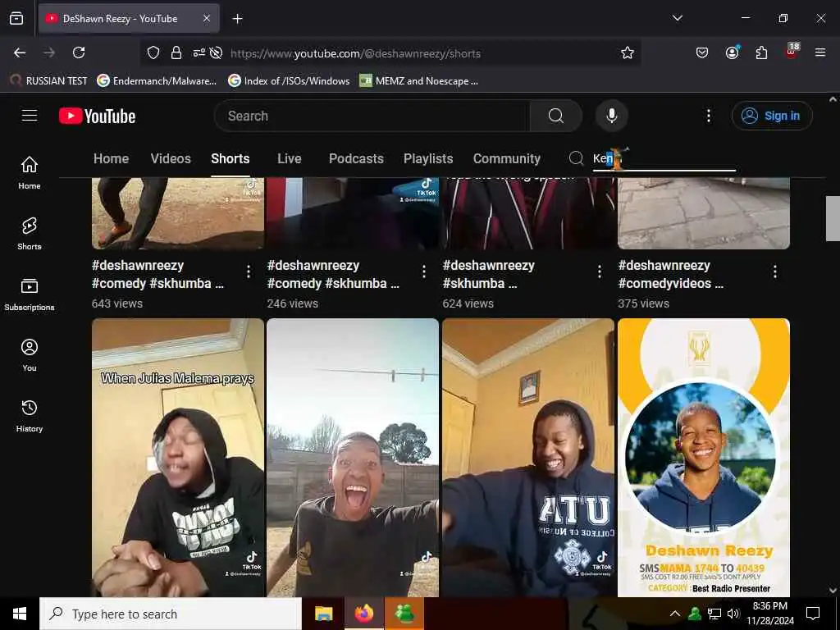This screenshot has width=840, height=630.
Task: Open YouTube settings three-dot menu
Action: coord(708,116)
